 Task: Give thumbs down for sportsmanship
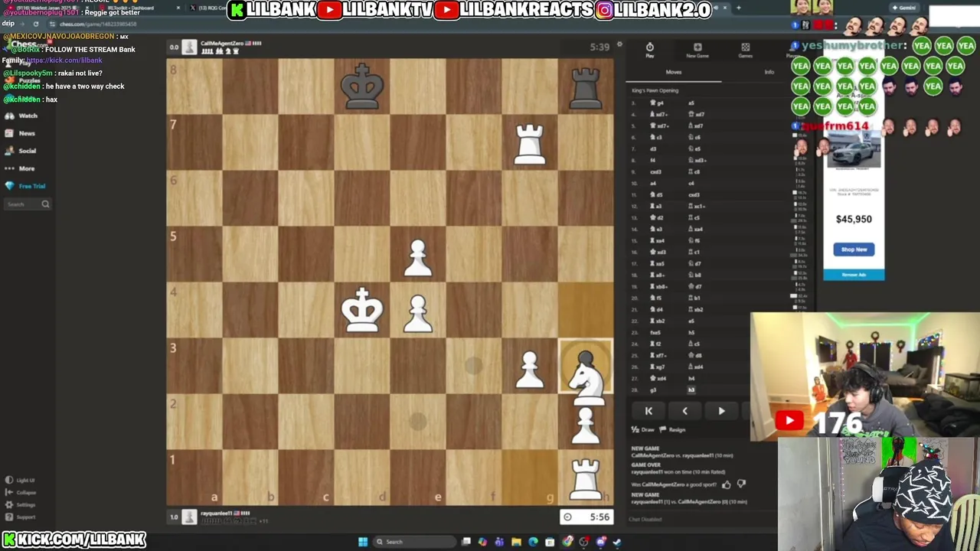(x=741, y=484)
